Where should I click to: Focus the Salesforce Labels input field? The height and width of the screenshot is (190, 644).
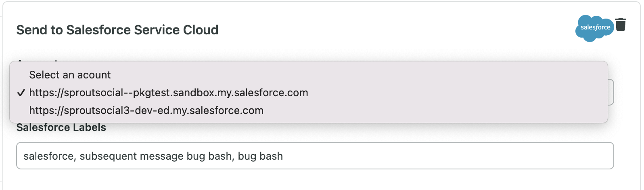[x=315, y=156]
